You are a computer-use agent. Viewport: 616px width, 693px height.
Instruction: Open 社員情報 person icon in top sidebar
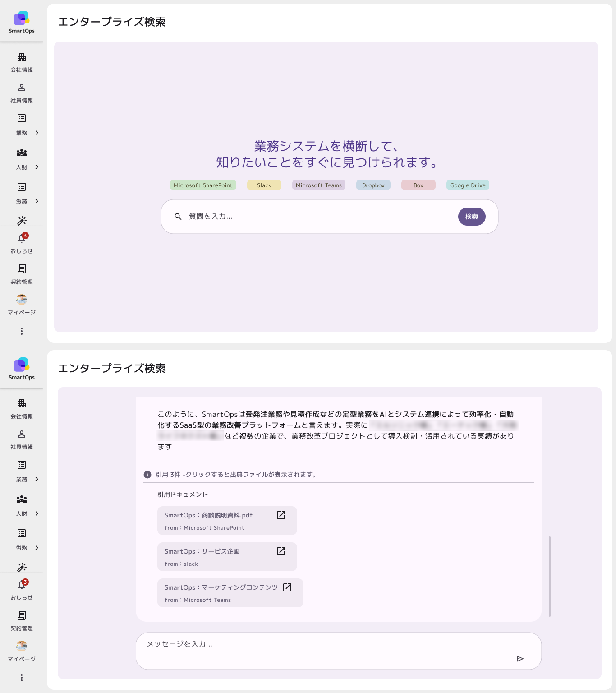(22, 88)
